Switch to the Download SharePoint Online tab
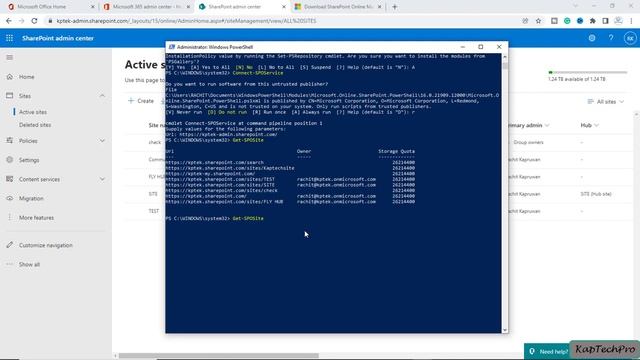The image size is (640, 360). click(337, 7)
